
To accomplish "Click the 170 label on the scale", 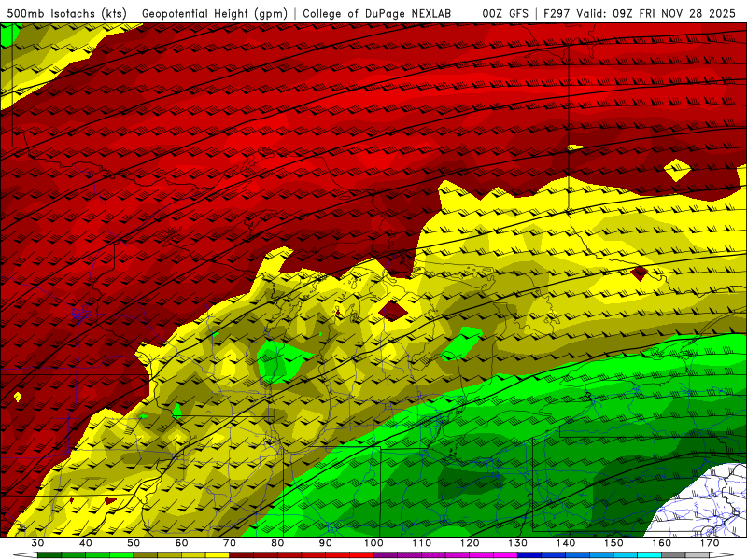I will tap(710, 543).
